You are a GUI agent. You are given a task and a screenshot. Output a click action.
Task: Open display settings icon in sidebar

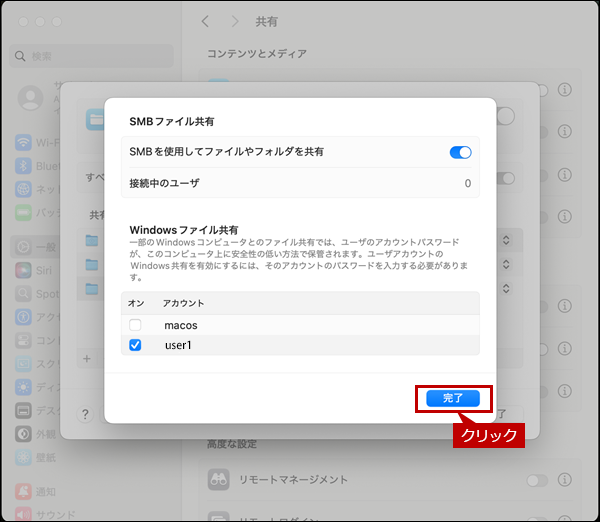(23, 387)
